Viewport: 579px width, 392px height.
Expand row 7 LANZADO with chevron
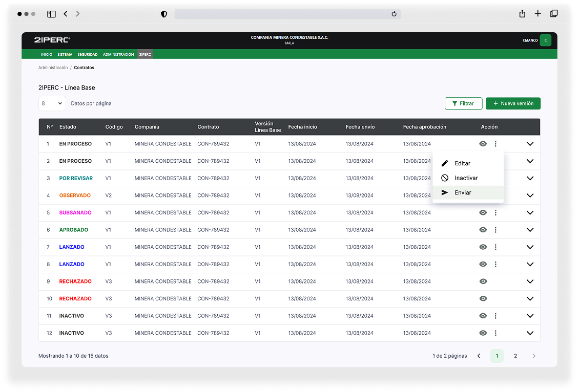(530, 247)
